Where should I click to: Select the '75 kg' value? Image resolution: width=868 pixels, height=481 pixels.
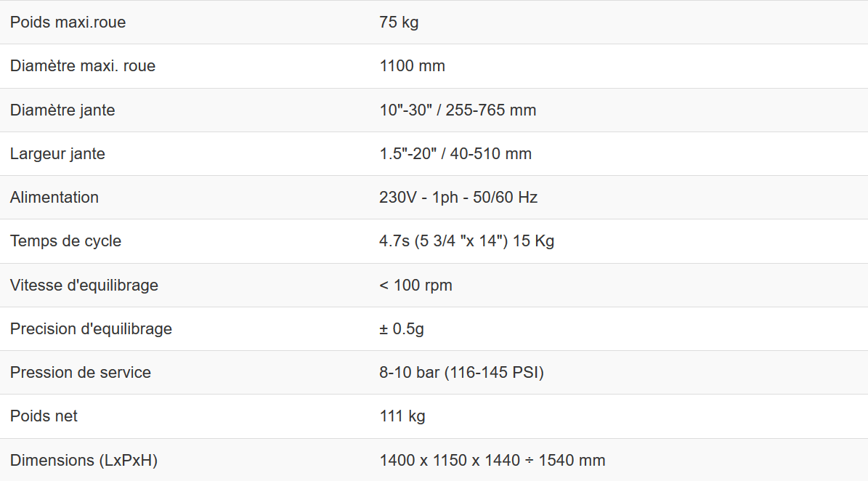pos(399,23)
